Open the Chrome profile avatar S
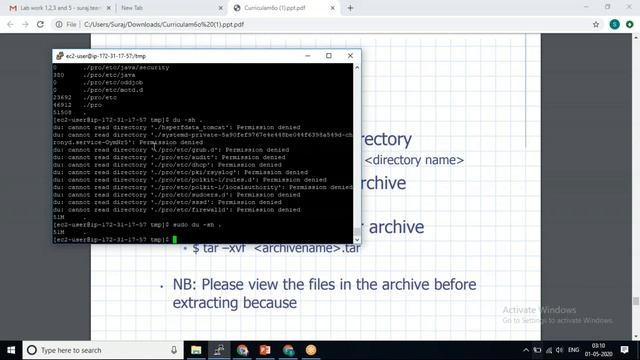Image resolution: width=640 pixels, height=360 pixels. 614,24
